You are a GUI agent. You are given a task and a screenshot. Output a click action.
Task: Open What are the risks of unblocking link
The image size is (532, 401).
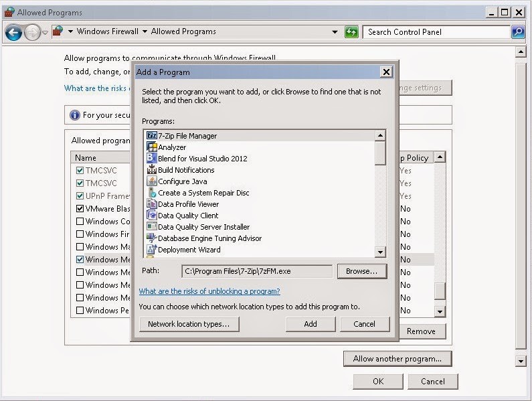(209, 291)
